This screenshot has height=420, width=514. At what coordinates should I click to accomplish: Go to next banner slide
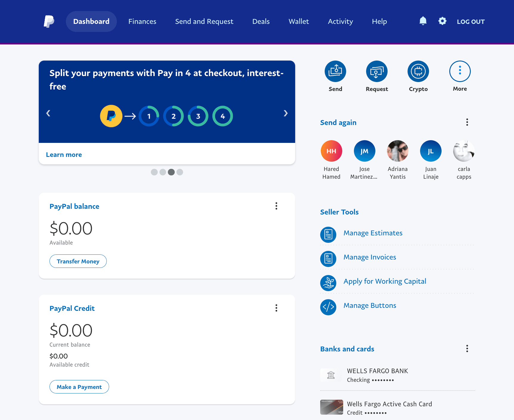(x=286, y=113)
